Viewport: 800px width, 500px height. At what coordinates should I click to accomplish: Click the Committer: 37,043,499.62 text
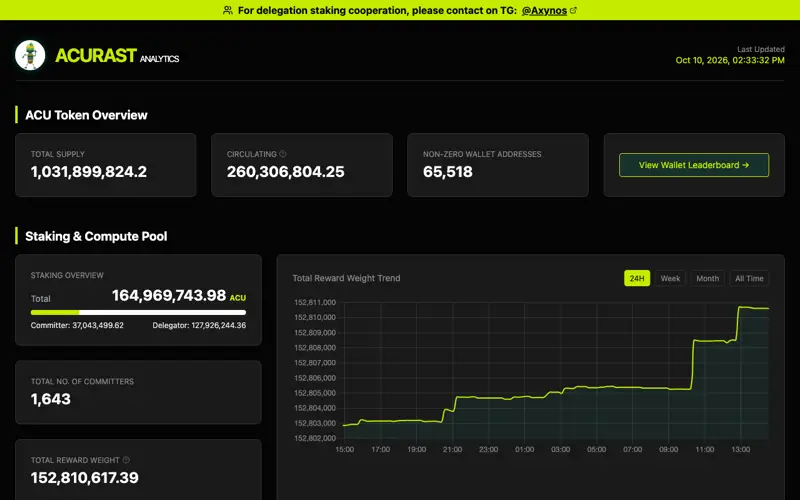click(x=77, y=325)
